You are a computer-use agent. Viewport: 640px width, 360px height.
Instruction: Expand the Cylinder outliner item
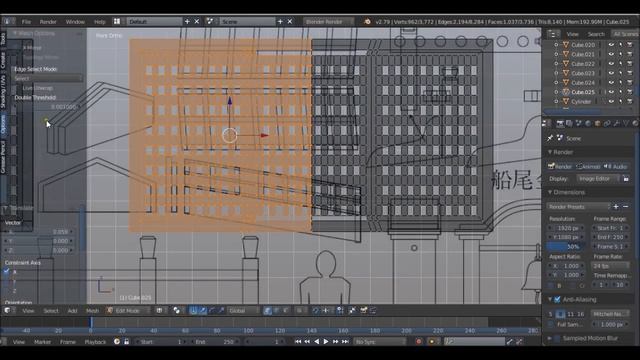point(556,101)
